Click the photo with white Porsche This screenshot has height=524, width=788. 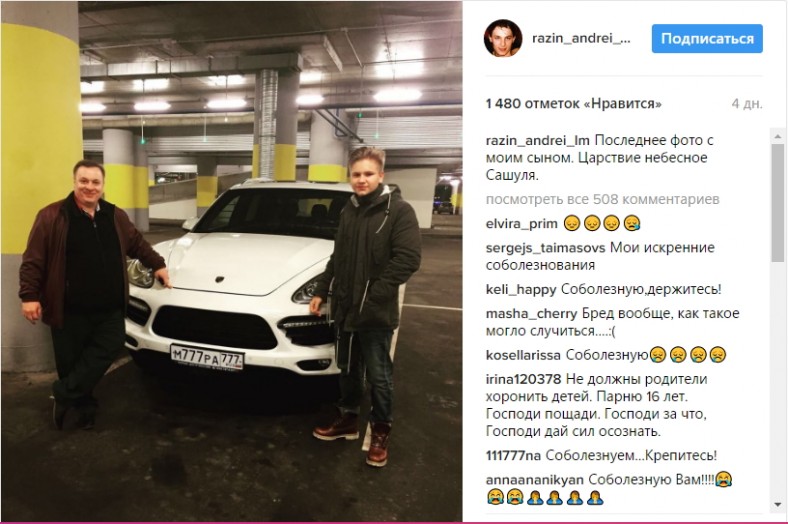click(x=232, y=261)
